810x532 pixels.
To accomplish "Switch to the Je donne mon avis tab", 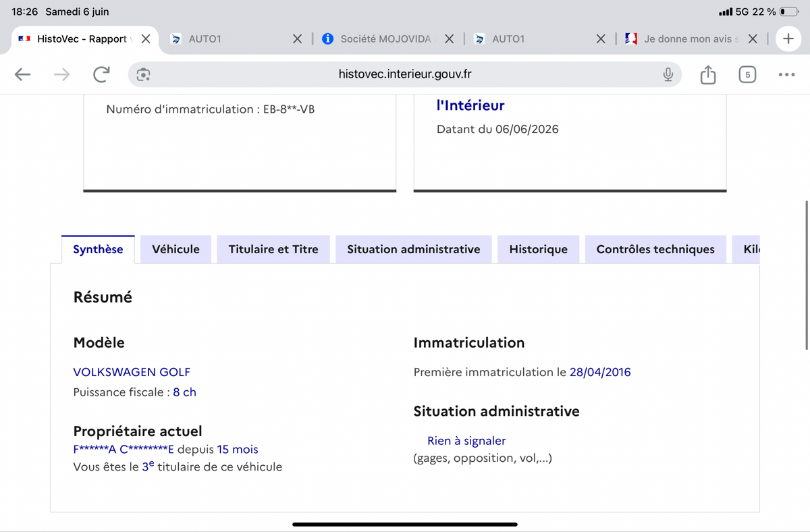I will point(681,38).
